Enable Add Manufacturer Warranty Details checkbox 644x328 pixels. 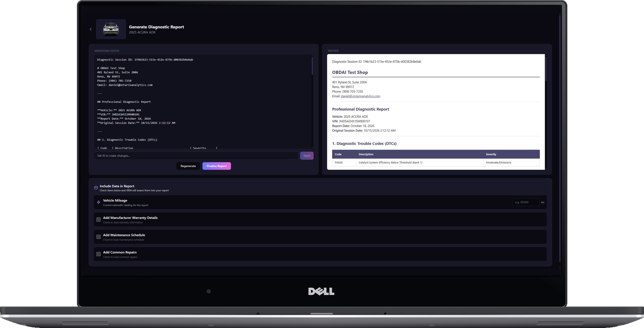pos(98,220)
